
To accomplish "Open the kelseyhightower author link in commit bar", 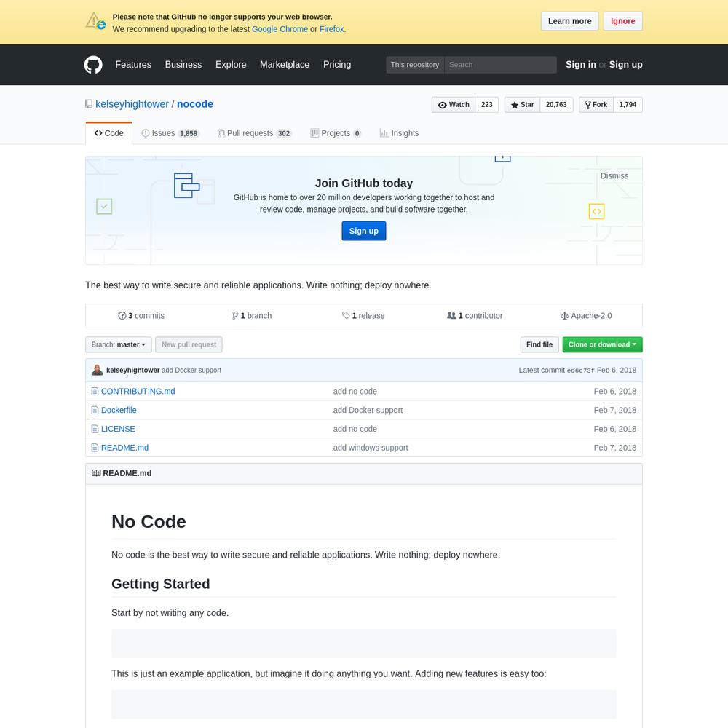I will pos(132,370).
